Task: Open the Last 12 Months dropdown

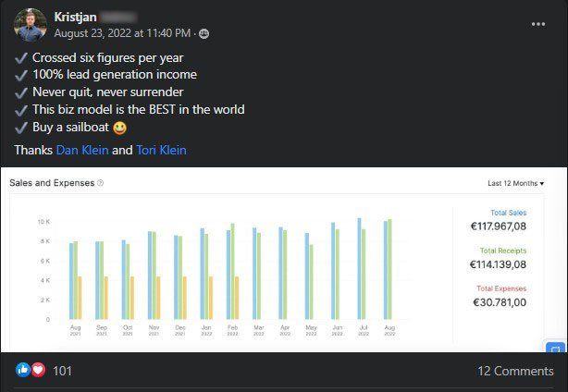Action: [x=515, y=183]
